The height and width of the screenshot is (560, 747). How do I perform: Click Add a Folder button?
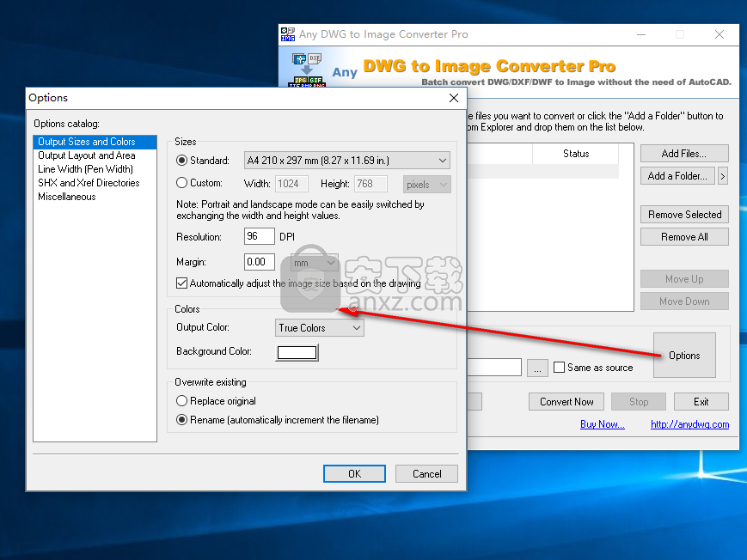coord(677,176)
